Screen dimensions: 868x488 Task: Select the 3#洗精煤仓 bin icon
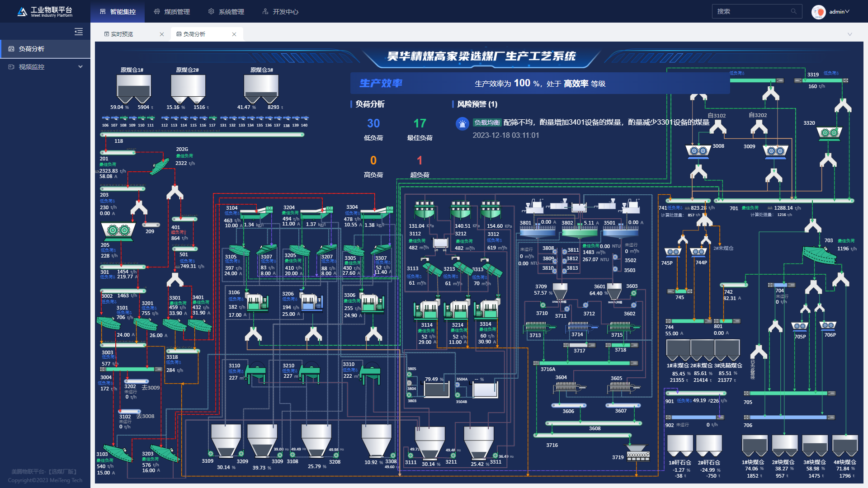[727, 350]
